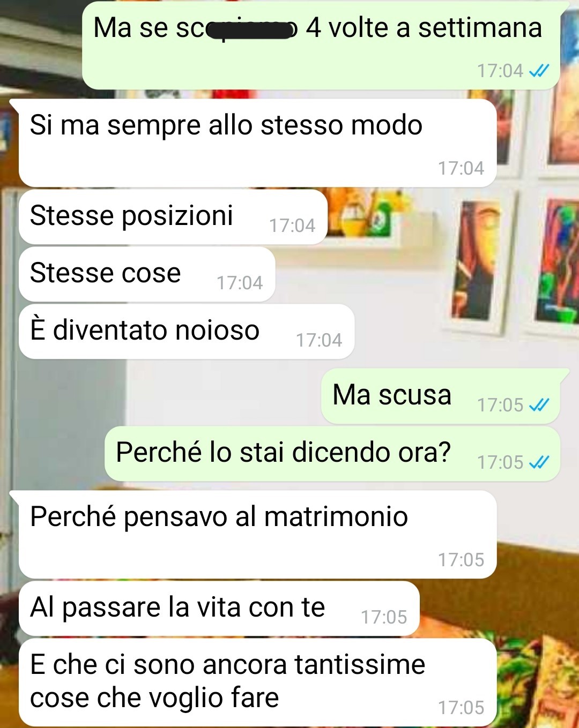Select the 'Perché pensavo al matrimonio' message
The height and width of the screenshot is (728, 579).
[257, 534]
